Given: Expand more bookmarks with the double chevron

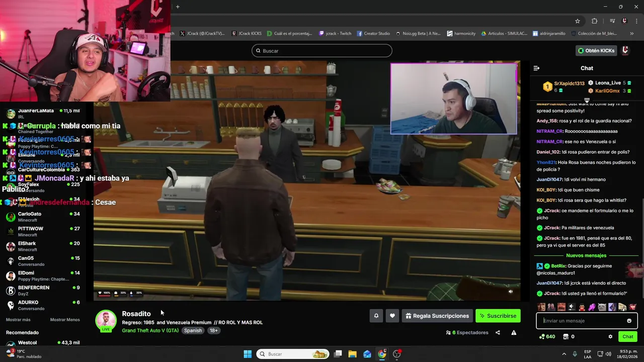Looking at the screenshot, I should click(631, 34).
